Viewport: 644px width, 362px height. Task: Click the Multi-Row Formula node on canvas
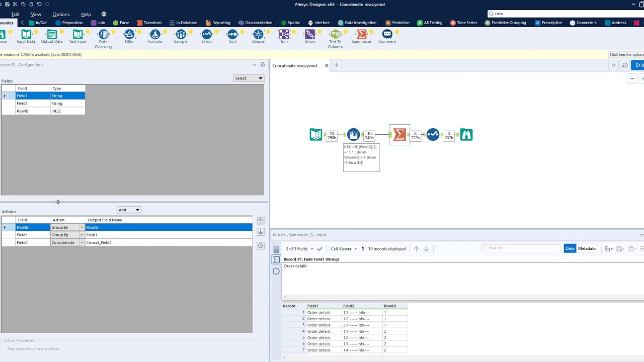point(354,135)
